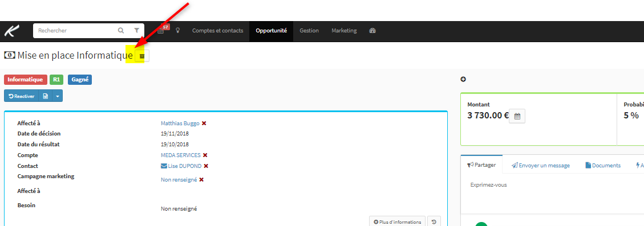Screen dimensions: 644x226
Task: Remove Matthias Buggo with the red X
Action: point(204,123)
